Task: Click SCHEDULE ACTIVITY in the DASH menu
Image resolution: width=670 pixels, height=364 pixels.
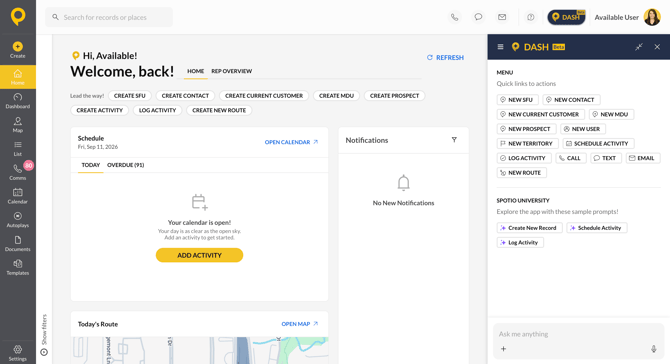Action: (598, 144)
